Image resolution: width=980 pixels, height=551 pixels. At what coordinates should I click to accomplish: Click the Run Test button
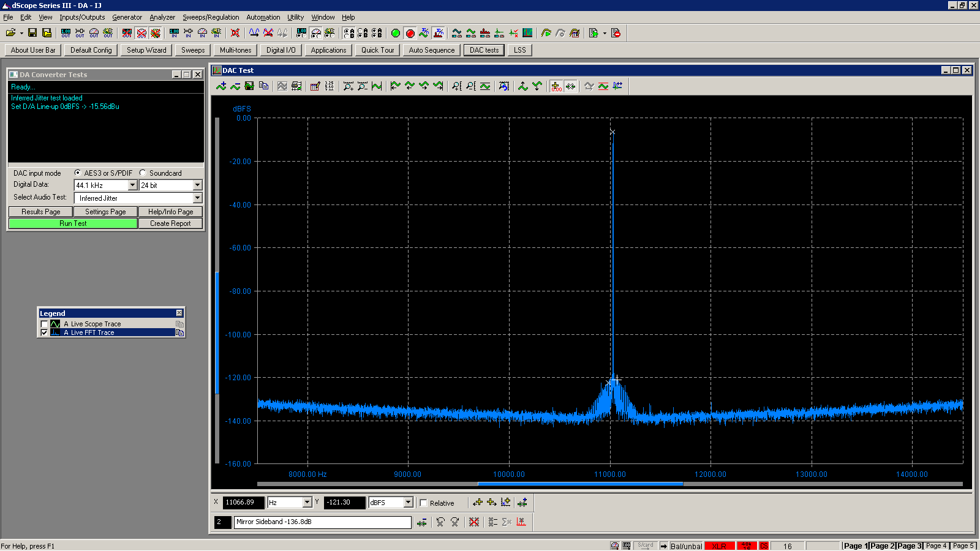(x=73, y=224)
